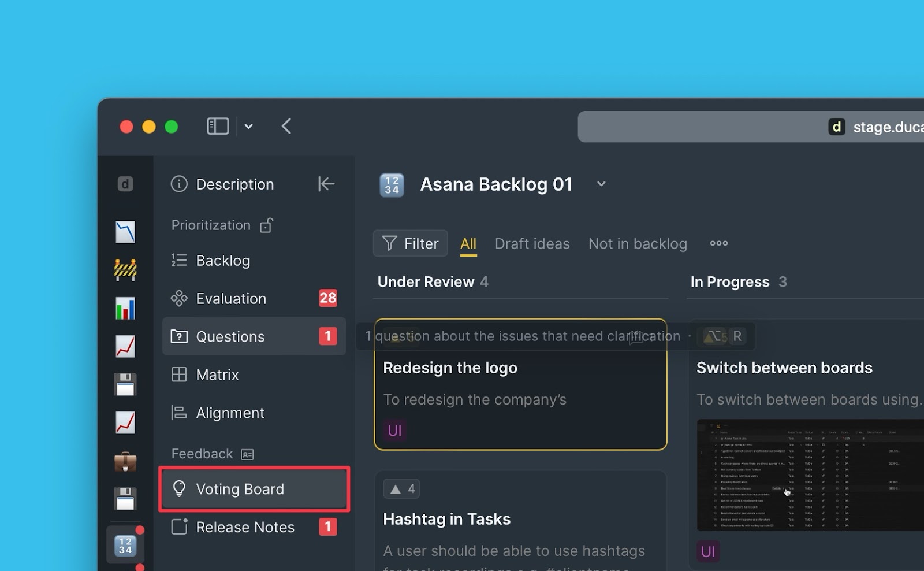The width and height of the screenshot is (924, 571).
Task: Click the UI tag on Redesign the logo
Action: click(395, 431)
